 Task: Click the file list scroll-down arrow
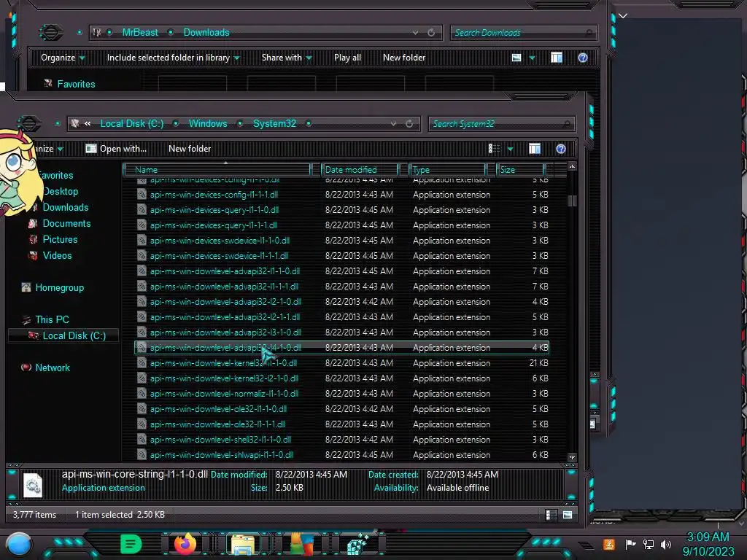[x=572, y=458]
